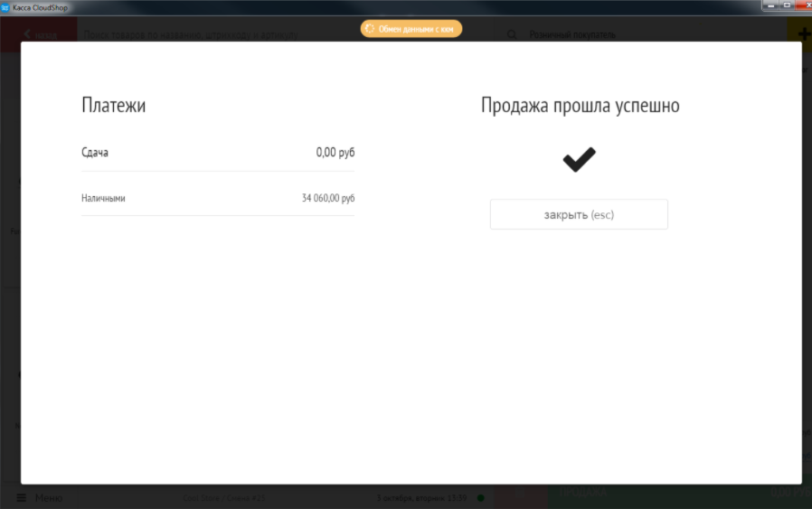Image resolution: width=812 pixels, height=509 pixels.
Task: Add customer with the yellow plus icon
Action: (x=802, y=34)
